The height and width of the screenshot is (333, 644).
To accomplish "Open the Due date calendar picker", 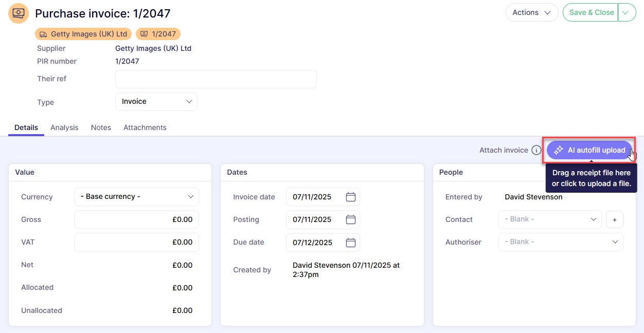I will (351, 243).
